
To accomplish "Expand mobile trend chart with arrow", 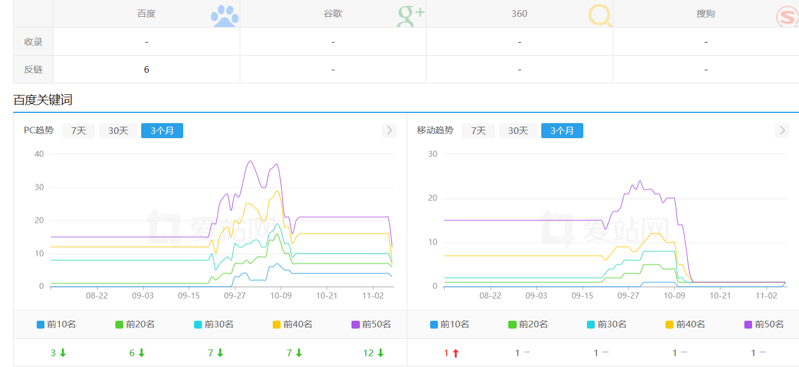I will pos(782,130).
